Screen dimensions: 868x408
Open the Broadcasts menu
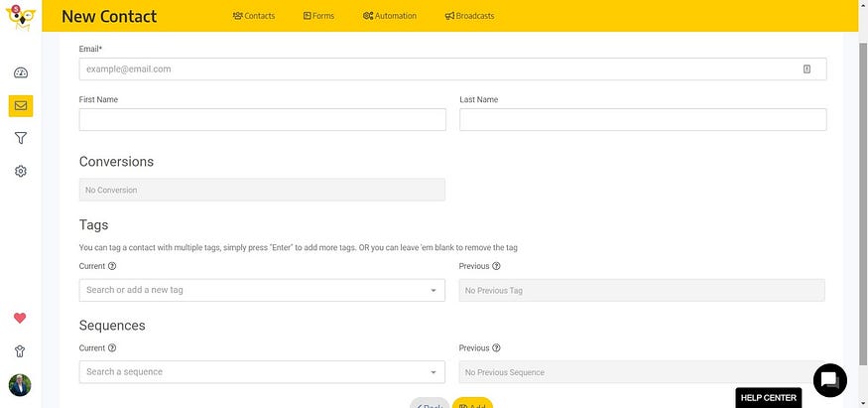tap(470, 16)
